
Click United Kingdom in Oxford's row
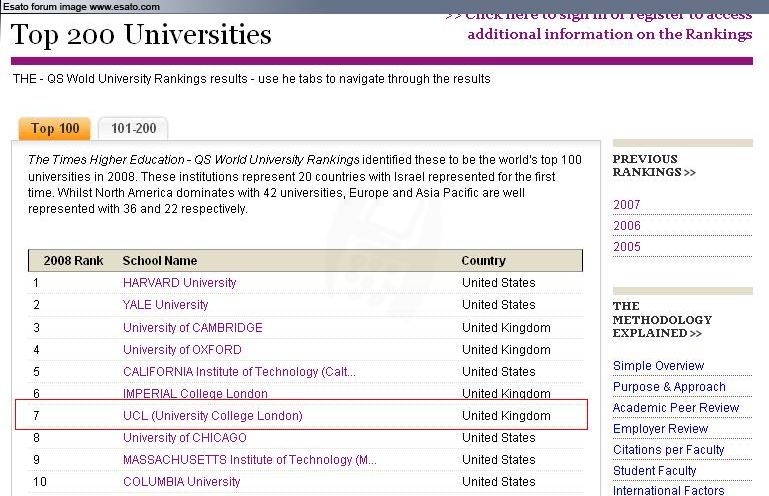(506, 350)
